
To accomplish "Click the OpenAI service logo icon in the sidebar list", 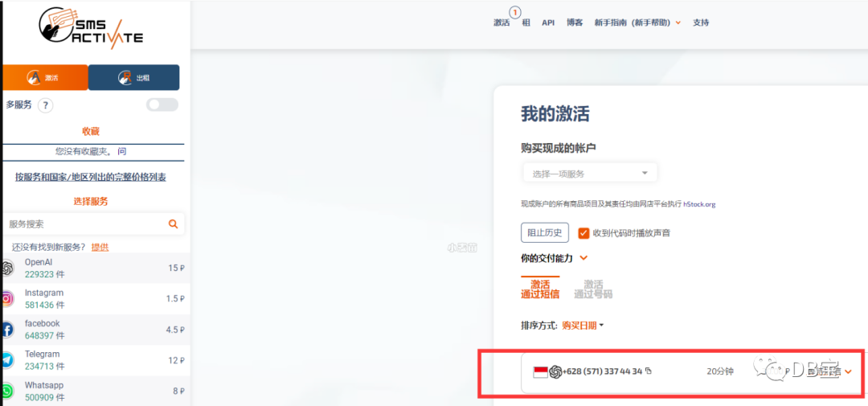I will pyautogui.click(x=7, y=268).
